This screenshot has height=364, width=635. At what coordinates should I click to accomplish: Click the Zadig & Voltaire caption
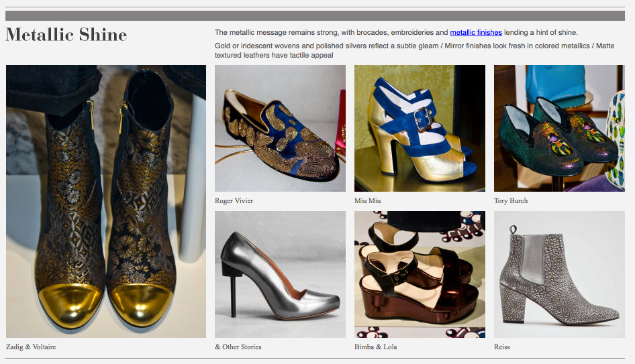click(x=31, y=347)
